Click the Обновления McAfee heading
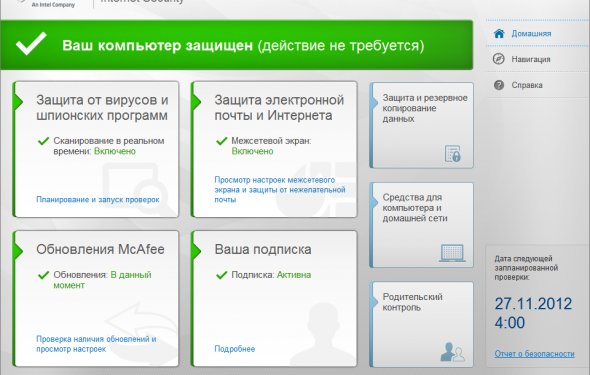 click(x=100, y=249)
